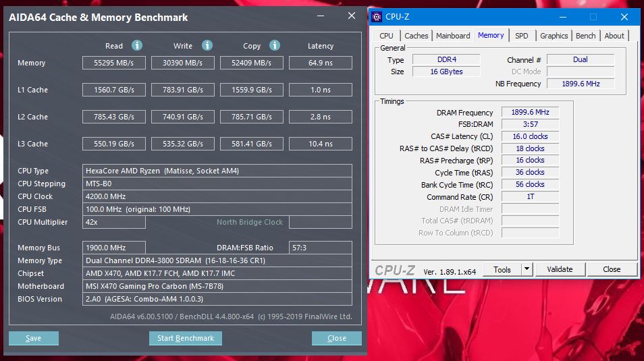Click the Close button in CPU-Z footer
The height and width of the screenshot is (361, 644).
pos(612,269)
